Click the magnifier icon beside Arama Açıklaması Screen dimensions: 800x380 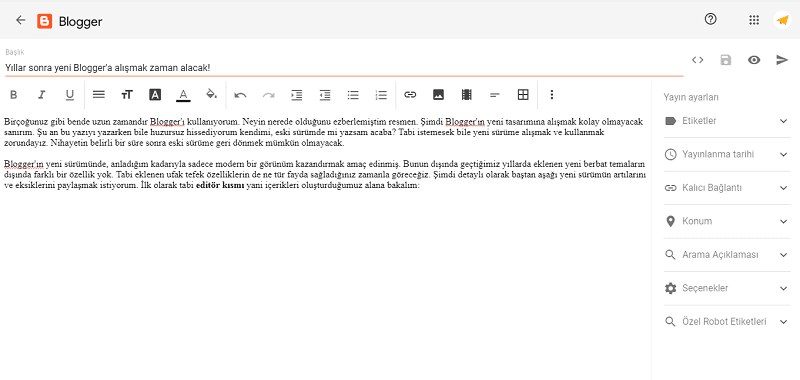670,255
